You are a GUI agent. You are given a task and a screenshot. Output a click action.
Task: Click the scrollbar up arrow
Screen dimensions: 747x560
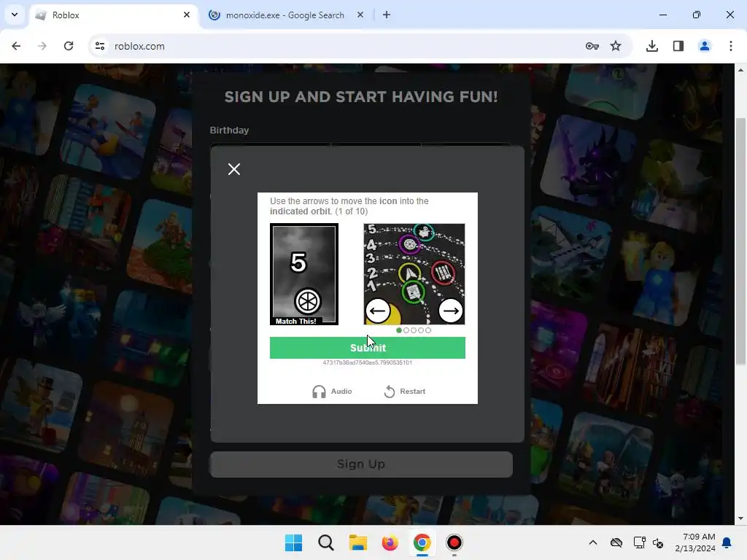(x=740, y=70)
